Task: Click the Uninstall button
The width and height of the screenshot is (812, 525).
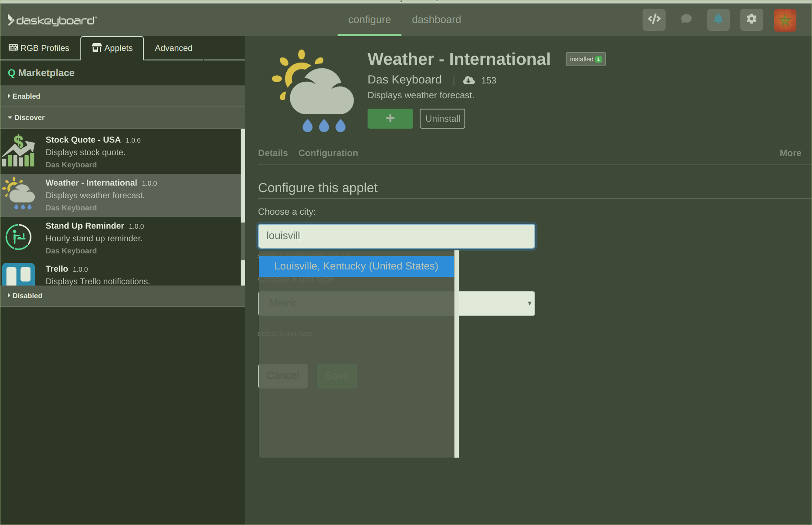Action: 442,118
